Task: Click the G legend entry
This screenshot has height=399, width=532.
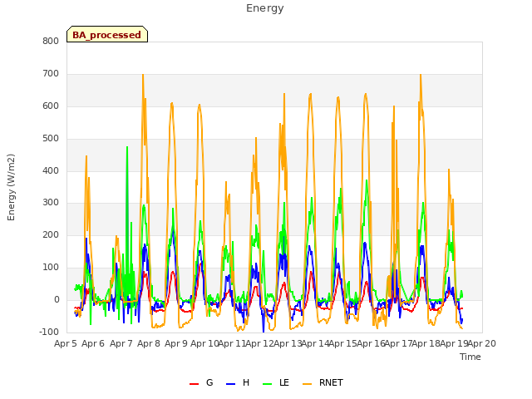Action: pos(201,382)
